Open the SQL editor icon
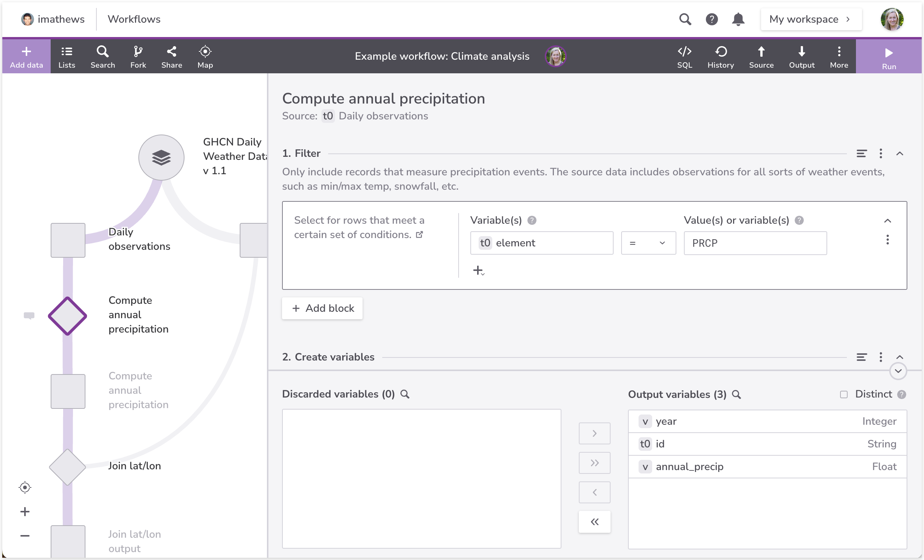Screen dimensions: 924x560 pos(684,56)
